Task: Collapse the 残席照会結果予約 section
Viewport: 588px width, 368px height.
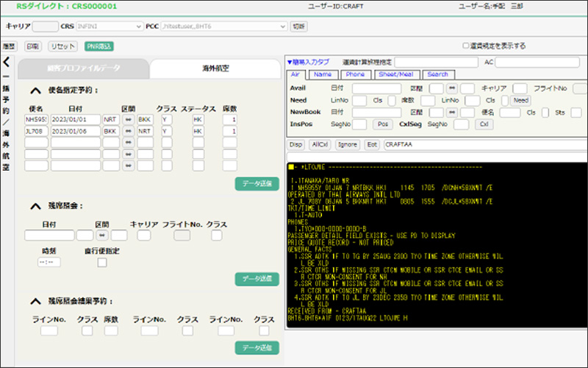Action: (x=35, y=301)
